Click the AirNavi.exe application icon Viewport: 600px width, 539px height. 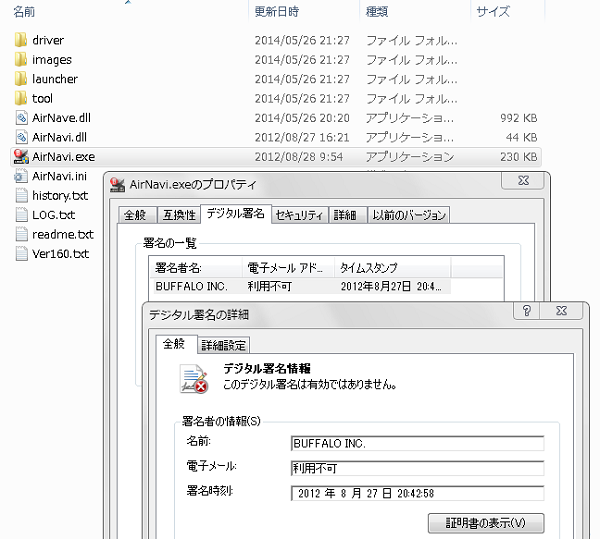coord(21,157)
